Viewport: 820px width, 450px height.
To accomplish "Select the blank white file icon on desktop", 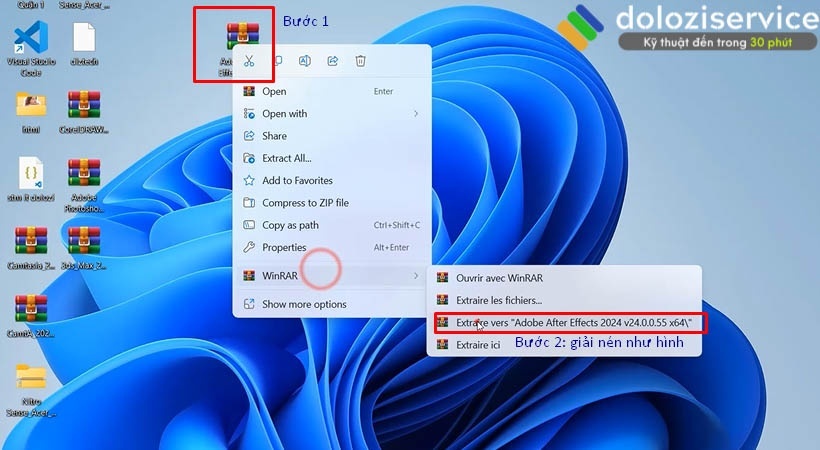I will point(84,37).
